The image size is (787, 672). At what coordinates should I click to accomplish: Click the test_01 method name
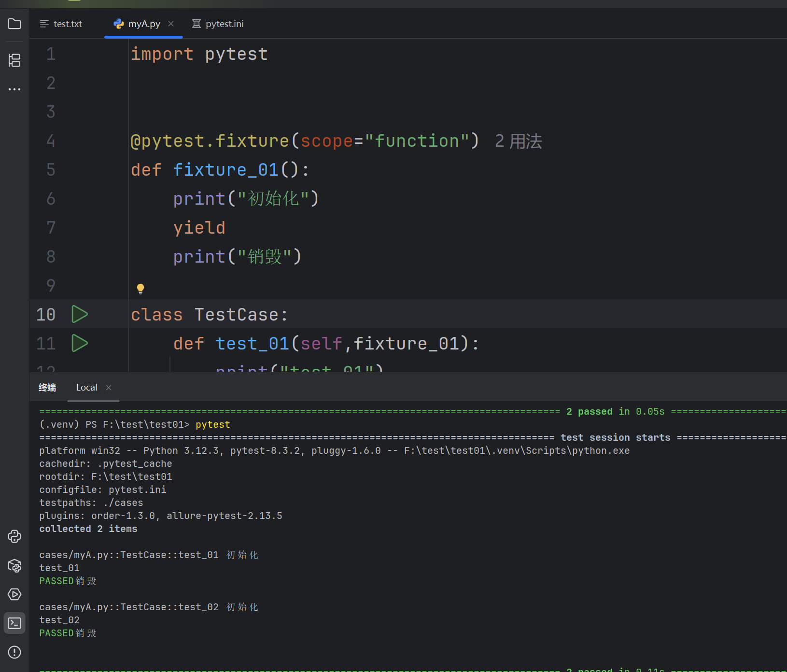click(x=253, y=344)
